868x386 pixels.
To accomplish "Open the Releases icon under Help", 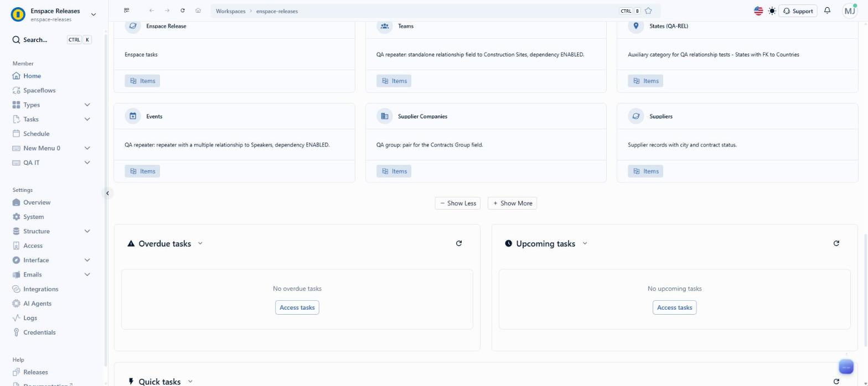I will click(16, 372).
